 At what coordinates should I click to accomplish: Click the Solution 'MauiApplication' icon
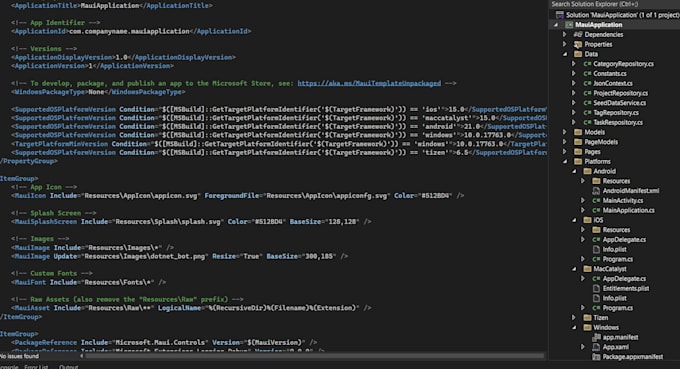click(x=560, y=15)
